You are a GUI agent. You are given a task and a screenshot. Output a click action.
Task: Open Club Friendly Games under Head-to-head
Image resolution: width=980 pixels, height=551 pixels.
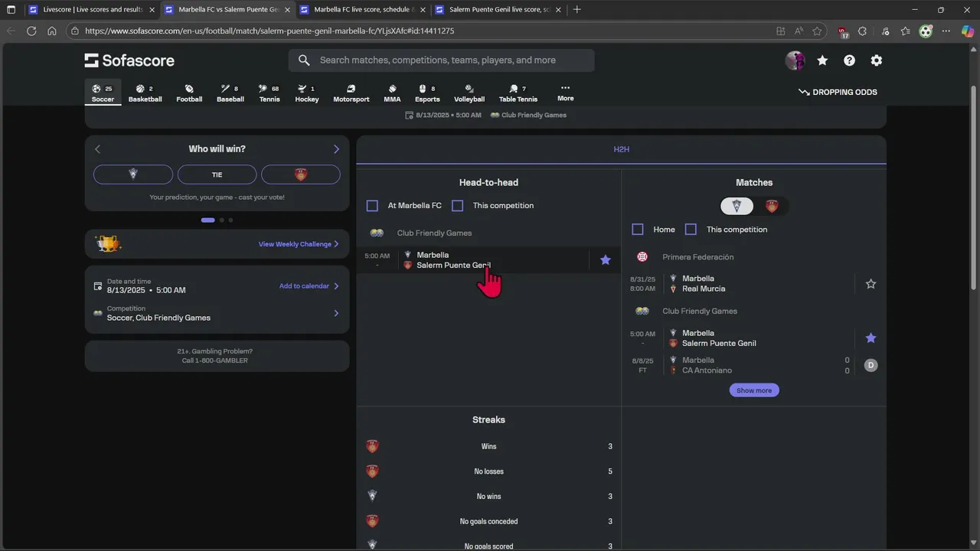point(434,233)
